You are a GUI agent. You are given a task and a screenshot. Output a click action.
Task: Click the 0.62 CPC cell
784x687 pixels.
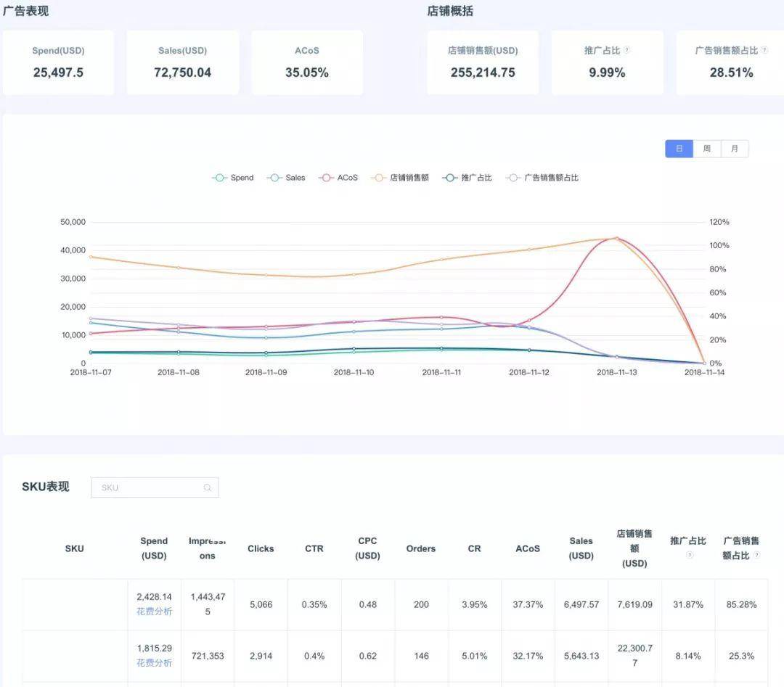[367, 656]
